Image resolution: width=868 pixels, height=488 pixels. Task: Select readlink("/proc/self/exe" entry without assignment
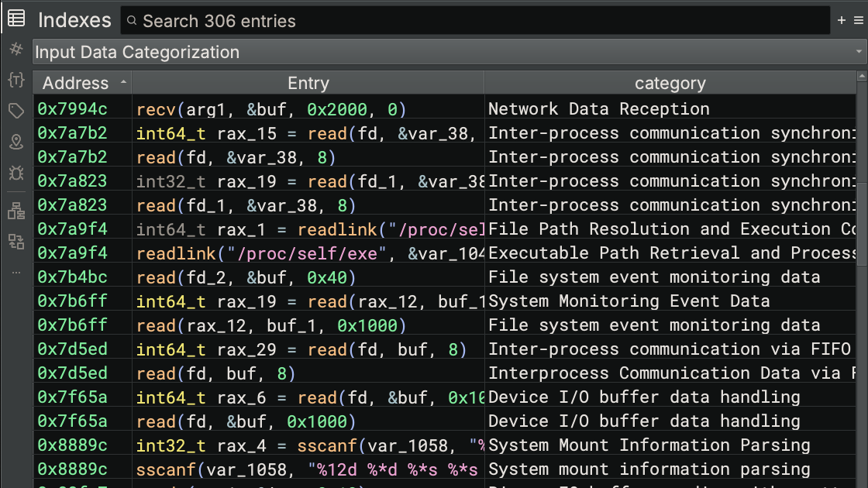309,253
